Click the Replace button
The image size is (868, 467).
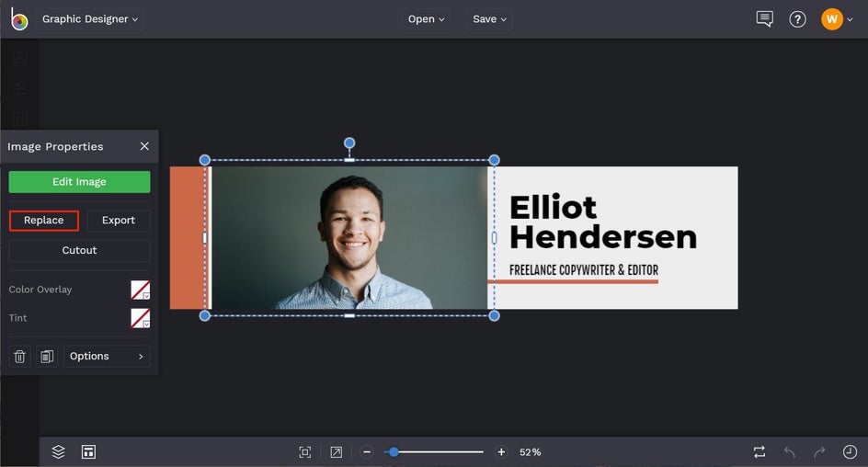click(44, 221)
